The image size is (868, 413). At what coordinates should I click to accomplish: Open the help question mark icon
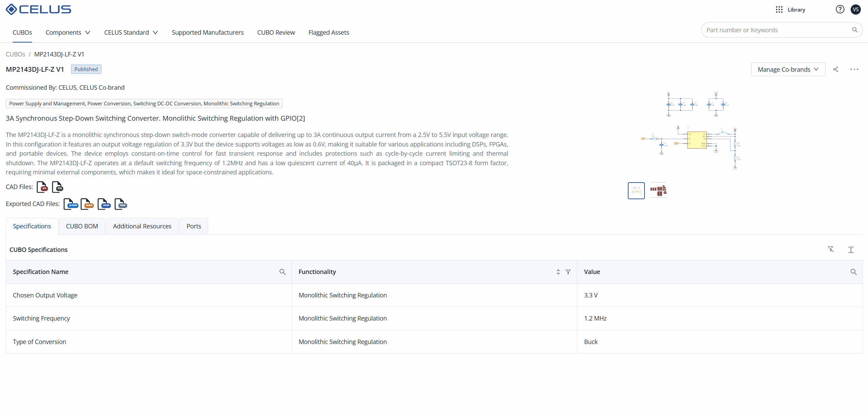[840, 10]
